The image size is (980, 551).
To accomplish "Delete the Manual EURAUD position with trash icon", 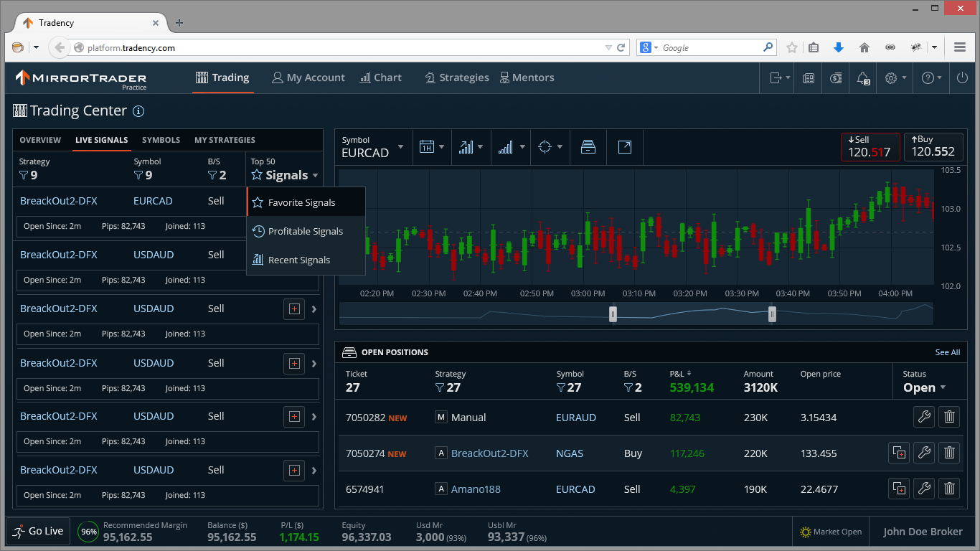I will point(949,417).
